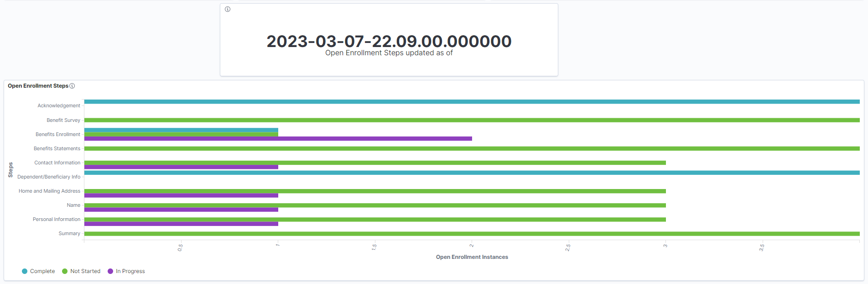
Task: Toggle the In Progress legend entry
Action: click(x=126, y=271)
